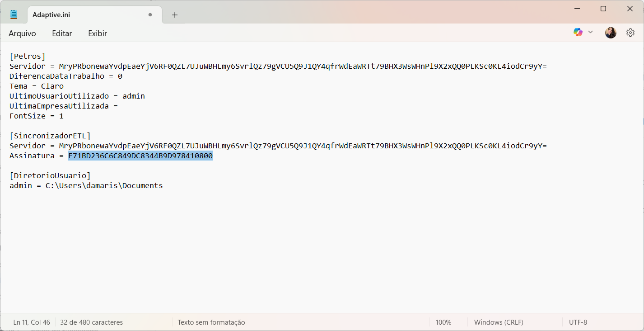644x331 pixels.
Task: Click Windows (CRLF) line ending indicator
Action: click(499, 322)
